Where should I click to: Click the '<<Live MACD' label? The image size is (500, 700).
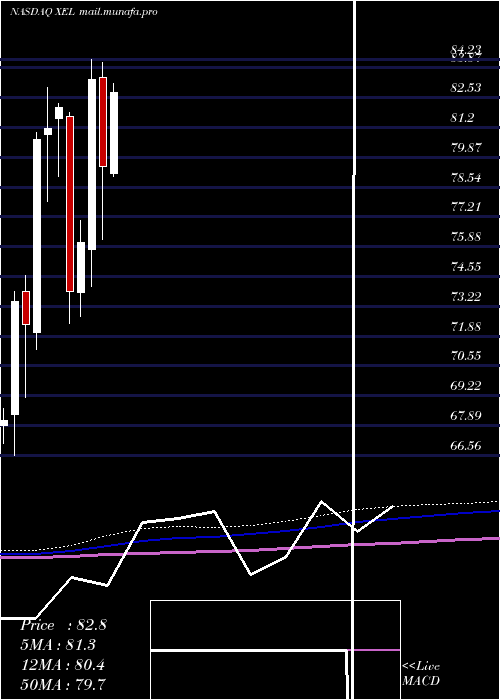(421, 673)
